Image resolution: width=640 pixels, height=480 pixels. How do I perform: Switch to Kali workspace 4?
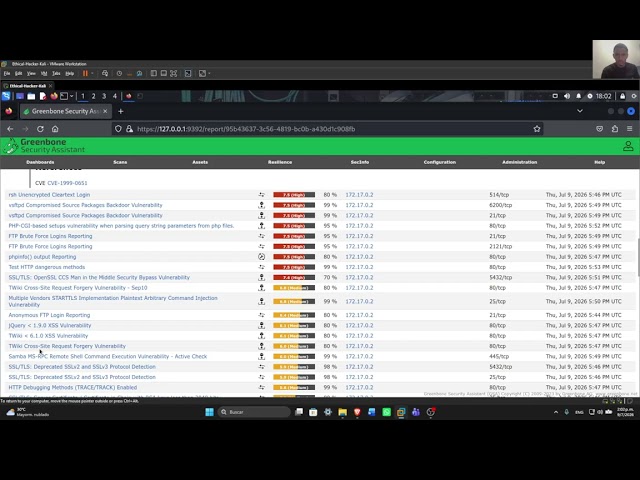pos(115,96)
